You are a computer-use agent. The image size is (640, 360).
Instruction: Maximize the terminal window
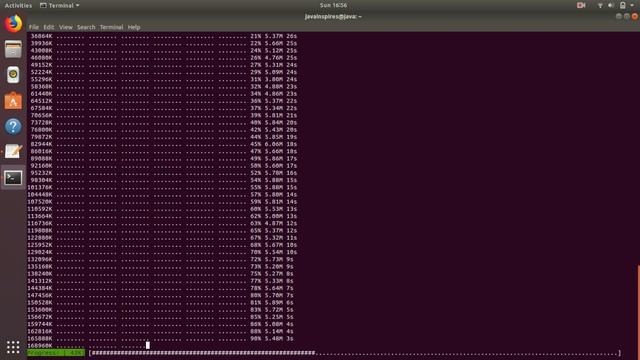pos(627,16)
